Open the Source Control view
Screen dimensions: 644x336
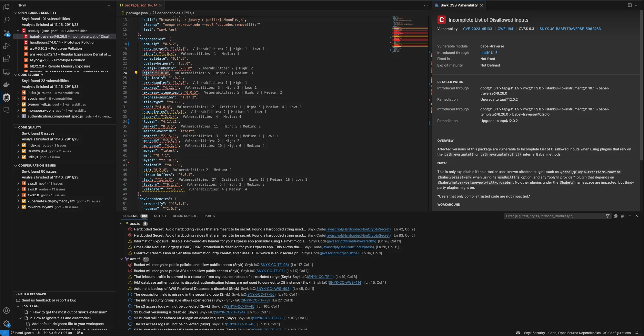click(6, 33)
